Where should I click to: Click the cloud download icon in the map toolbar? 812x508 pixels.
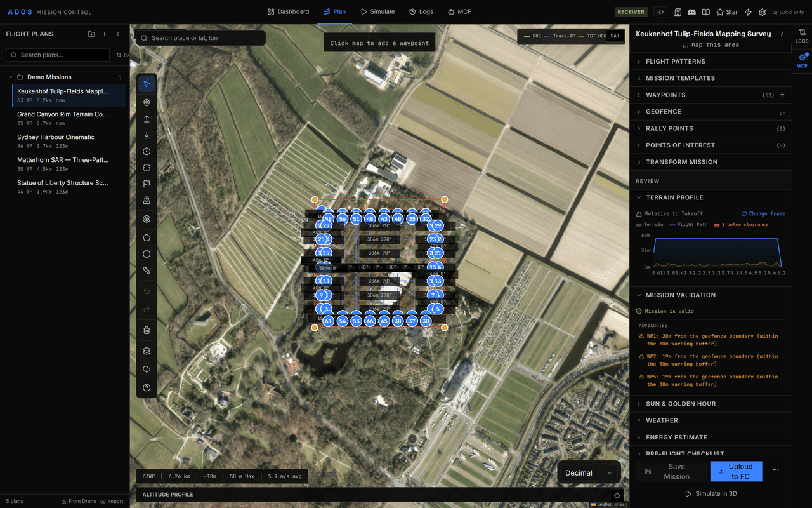147,370
